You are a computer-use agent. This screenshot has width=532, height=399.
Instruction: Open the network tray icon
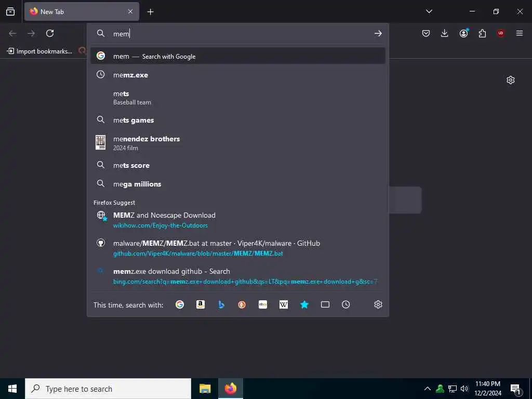coord(453,389)
